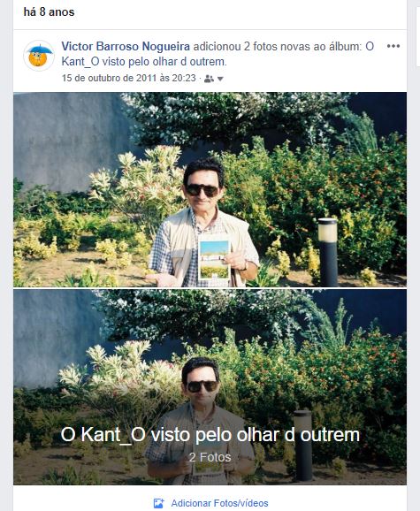420x511 pixels.
Task: Open the first garden photo
Action: tap(210, 190)
